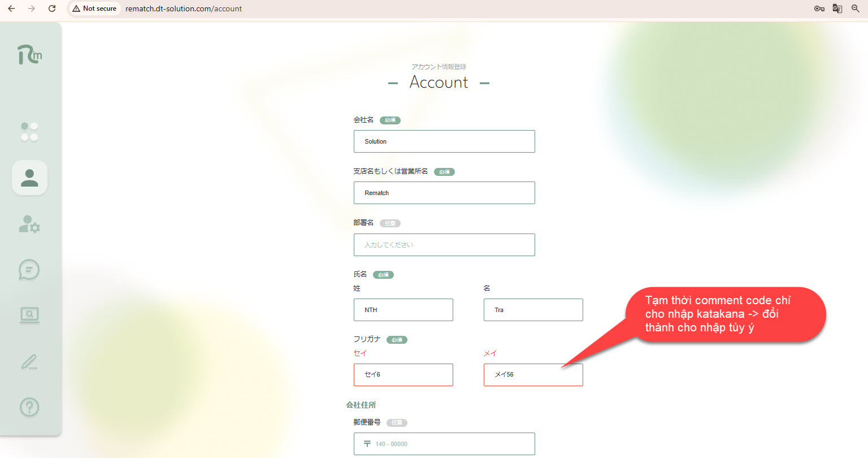Click the empty department name field
The height and width of the screenshot is (458, 868).
tap(444, 245)
